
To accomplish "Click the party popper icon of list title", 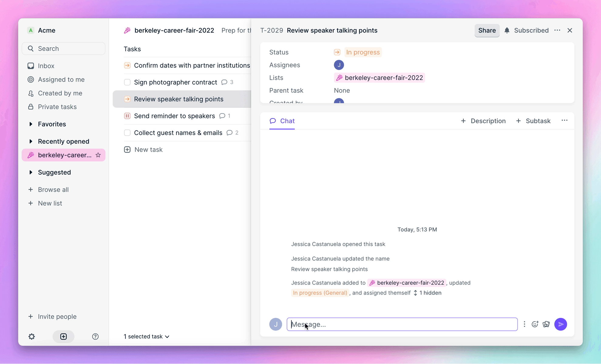I will 127,30.
